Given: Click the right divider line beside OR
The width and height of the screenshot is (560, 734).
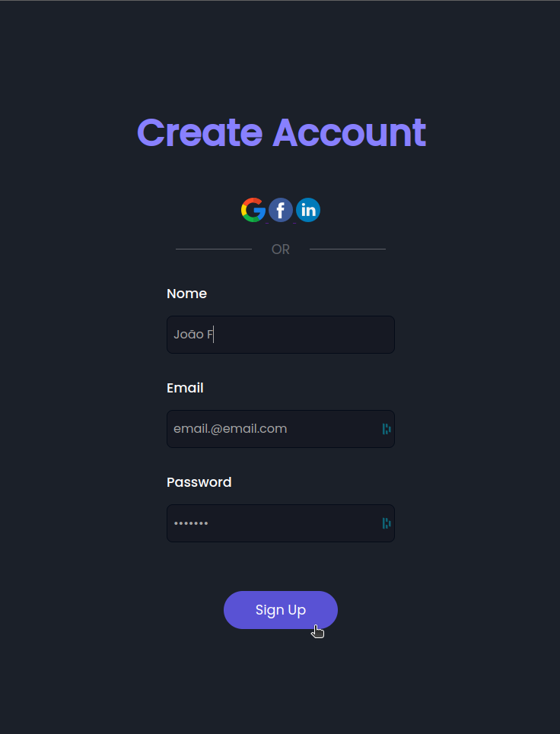Looking at the screenshot, I should coord(348,249).
